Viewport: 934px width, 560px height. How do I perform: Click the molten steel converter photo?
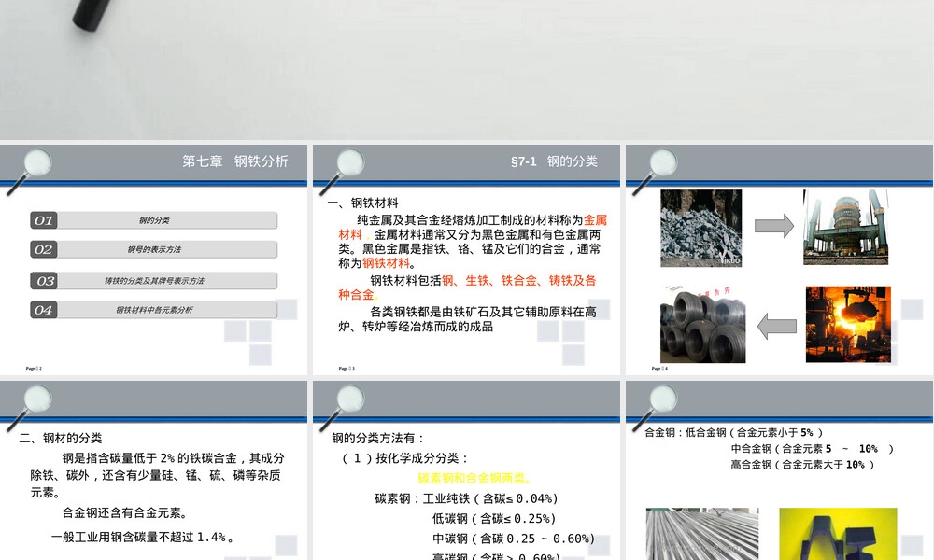pyautogui.click(x=848, y=325)
